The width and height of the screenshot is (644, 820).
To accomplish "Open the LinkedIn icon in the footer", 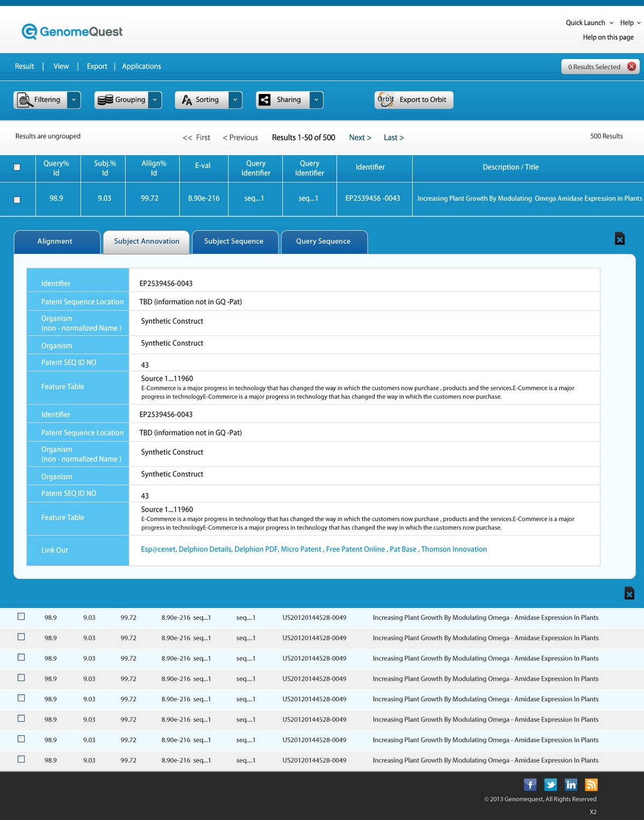I will (x=571, y=785).
